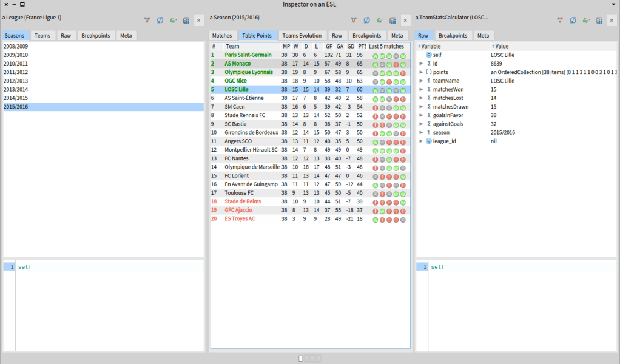
Task: Click branching graph icon in Season pane header
Action: coord(353,20)
